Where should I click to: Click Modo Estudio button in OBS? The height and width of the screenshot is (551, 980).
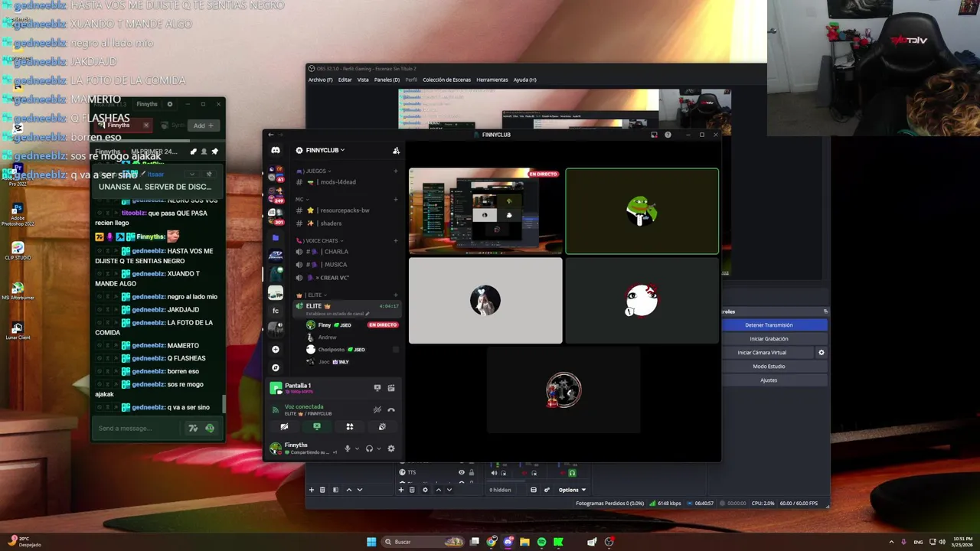coord(769,367)
